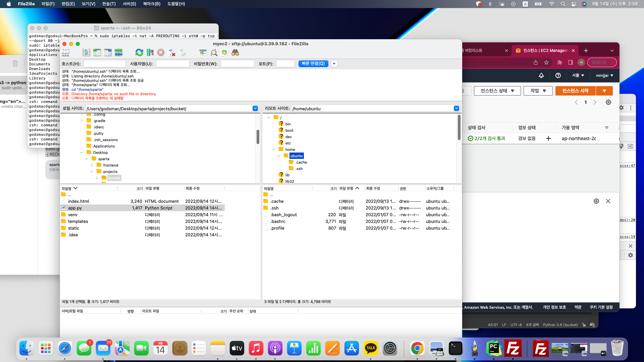This screenshot has height=362, width=644.
Task: Click the Quickconnect (빠른 연결) button
Action: [x=313, y=64]
